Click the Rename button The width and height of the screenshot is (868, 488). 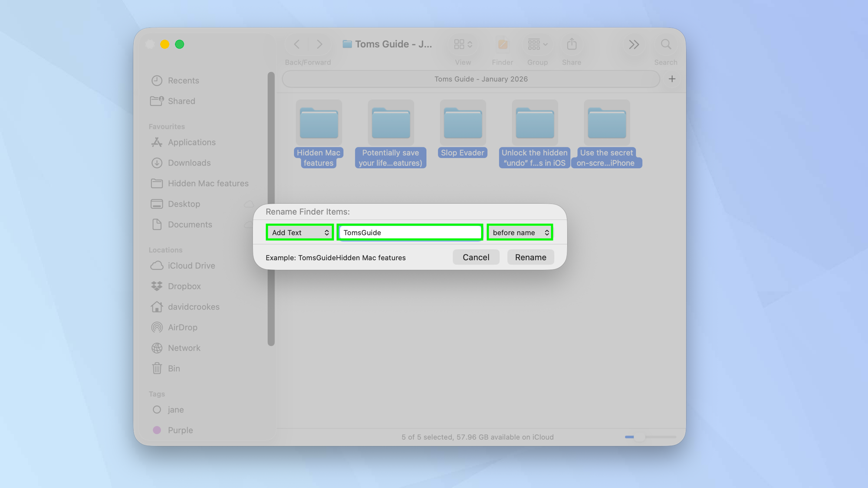click(x=530, y=257)
